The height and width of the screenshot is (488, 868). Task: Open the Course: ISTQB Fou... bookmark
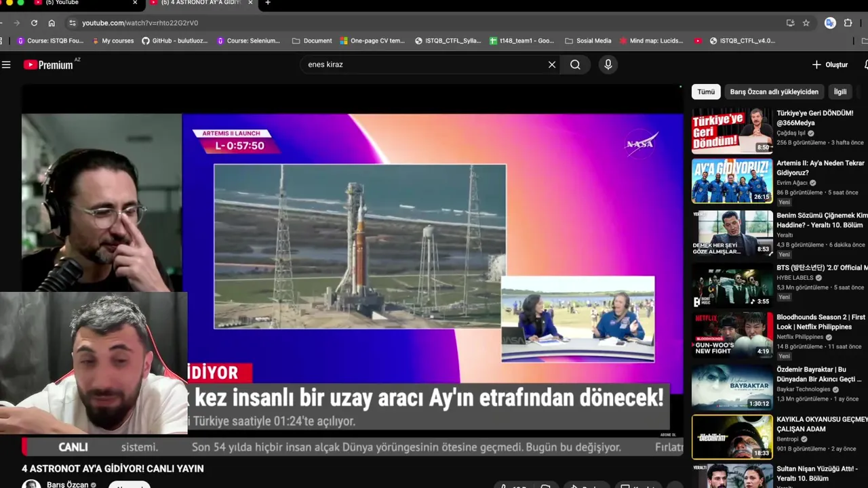[x=51, y=41]
